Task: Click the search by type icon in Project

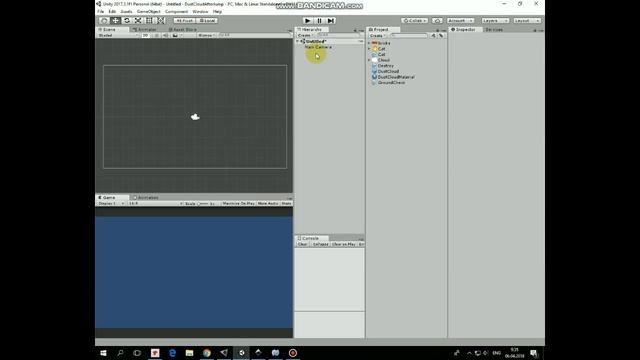Action: 433,36
